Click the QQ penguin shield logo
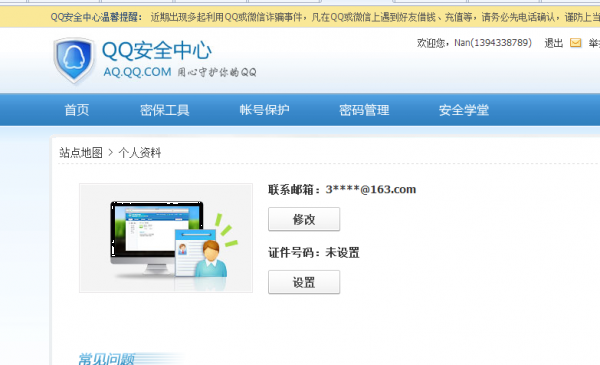Image resolution: width=600 pixels, height=365 pixels. click(74, 60)
